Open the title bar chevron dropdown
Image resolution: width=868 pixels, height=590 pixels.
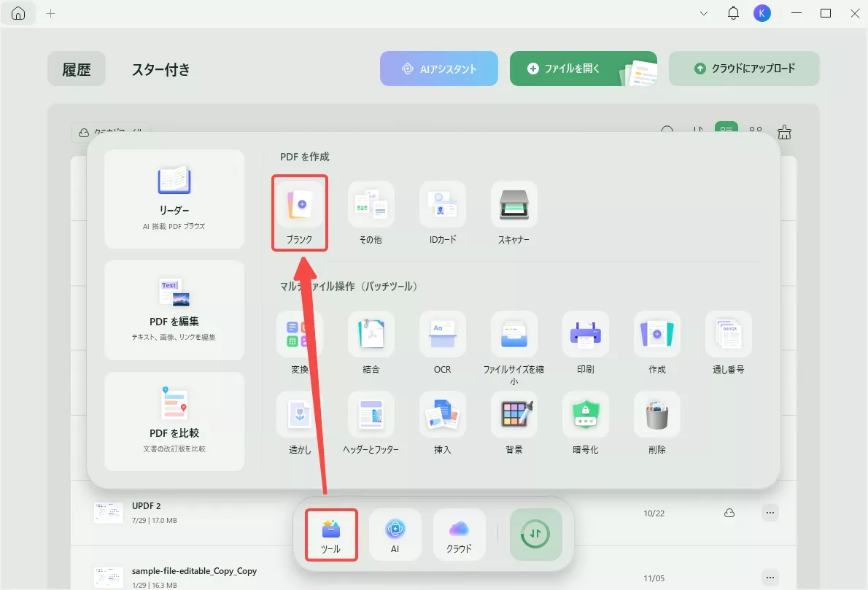(x=702, y=13)
